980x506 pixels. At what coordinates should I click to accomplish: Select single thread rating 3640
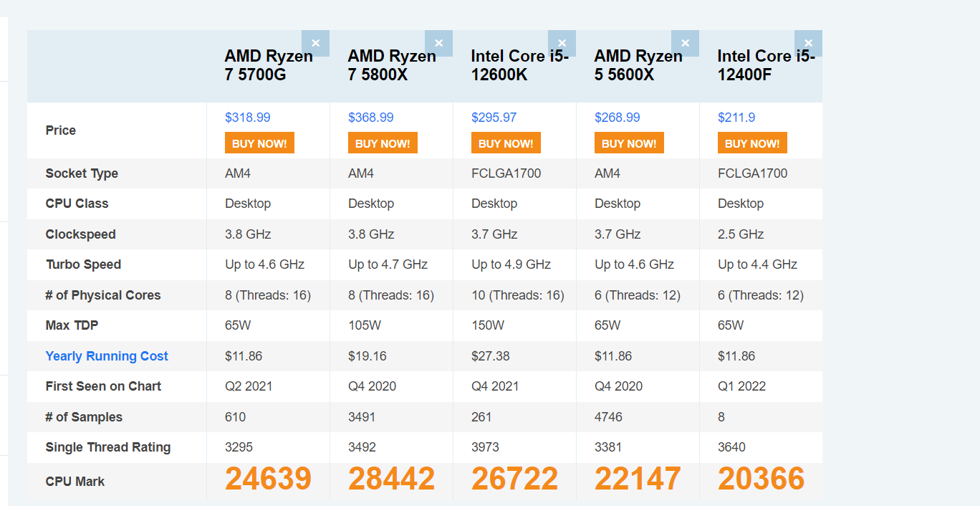(732, 447)
